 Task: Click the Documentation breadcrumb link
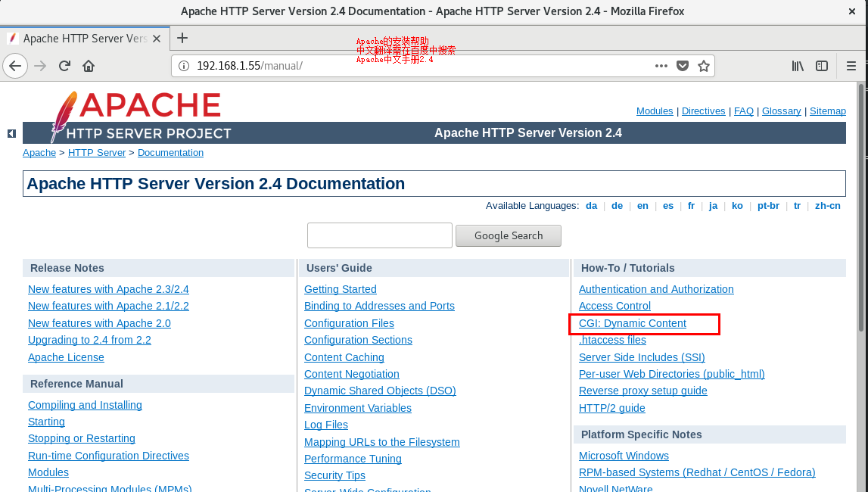(170, 152)
